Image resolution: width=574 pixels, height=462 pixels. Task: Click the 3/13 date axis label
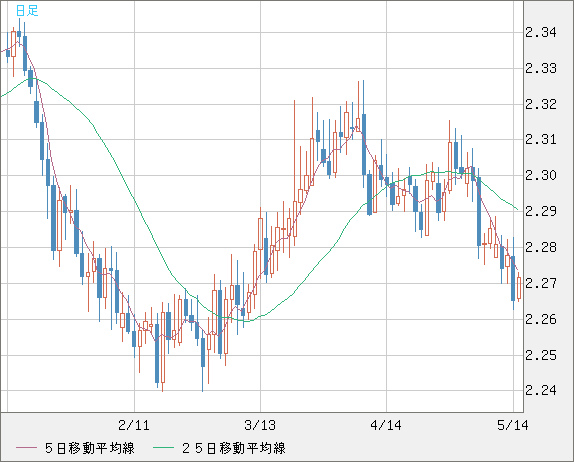click(x=260, y=425)
